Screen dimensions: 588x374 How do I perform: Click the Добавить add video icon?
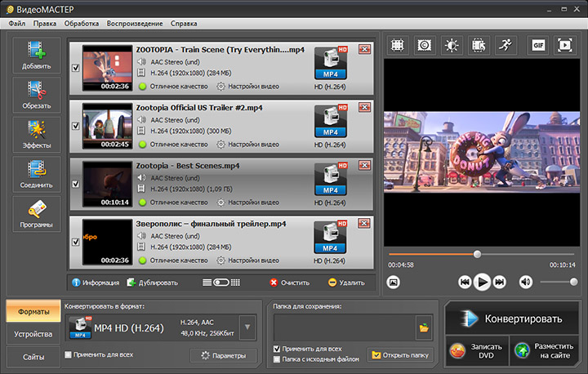[x=37, y=55]
